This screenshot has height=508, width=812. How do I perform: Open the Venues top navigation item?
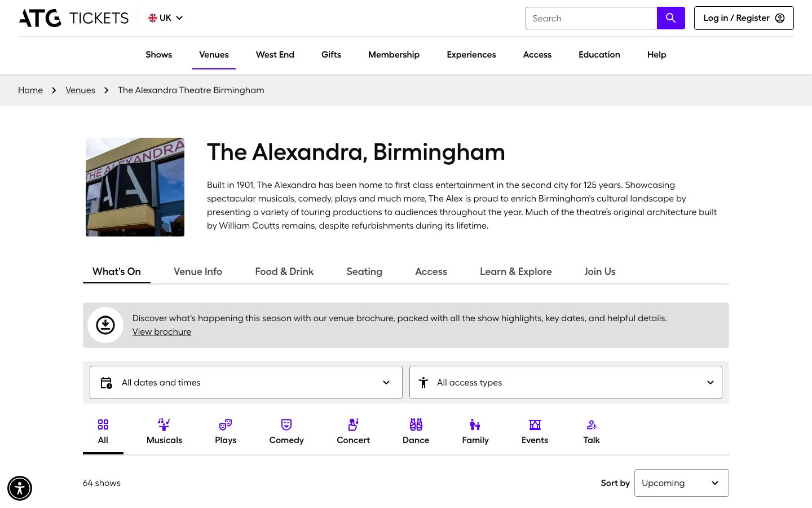point(214,55)
